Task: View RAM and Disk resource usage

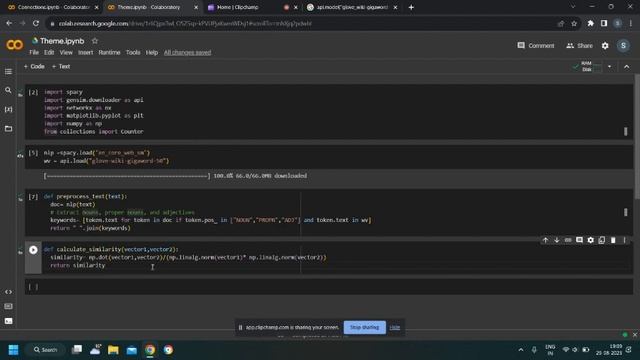Action: (587, 67)
